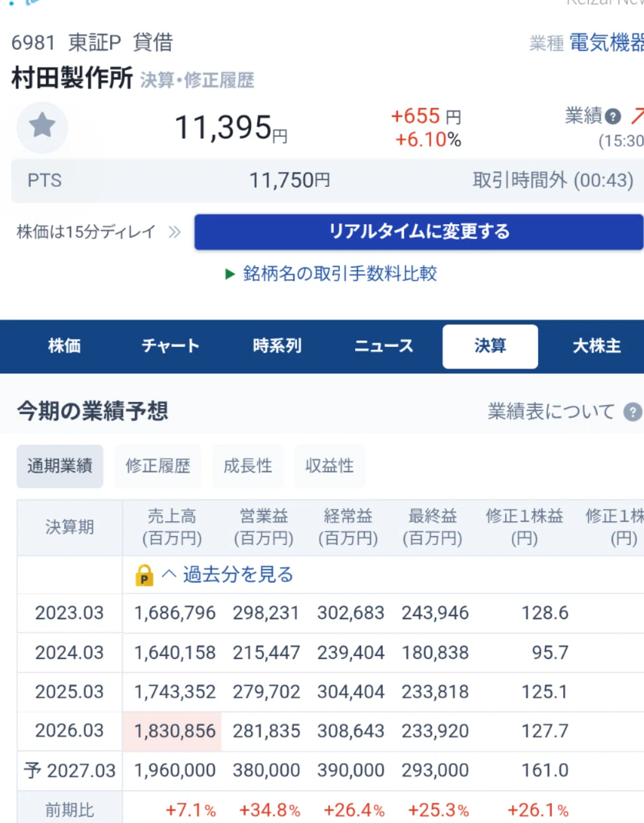Click 売上高 column header
The image size is (644, 823).
172,527
